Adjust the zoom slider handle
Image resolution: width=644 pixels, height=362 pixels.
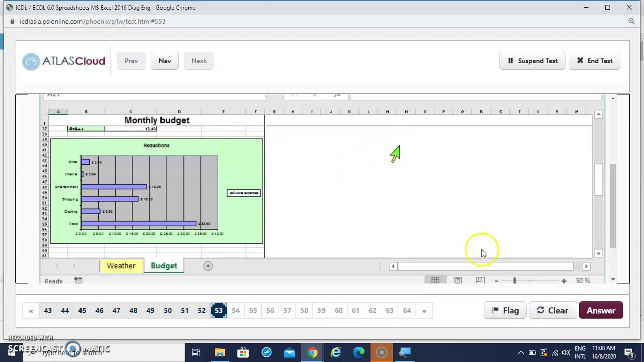click(x=514, y=281)
